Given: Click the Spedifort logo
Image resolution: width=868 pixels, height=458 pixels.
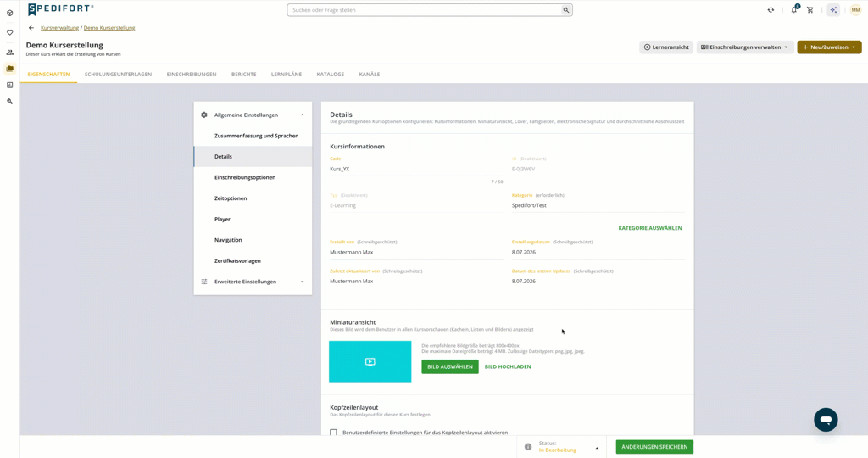Looking at the screenshot, I should [61, 8].
